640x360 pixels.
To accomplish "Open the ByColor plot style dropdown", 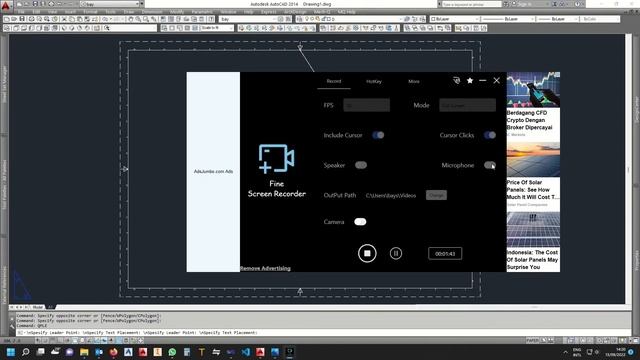I will tap(600, 19).
